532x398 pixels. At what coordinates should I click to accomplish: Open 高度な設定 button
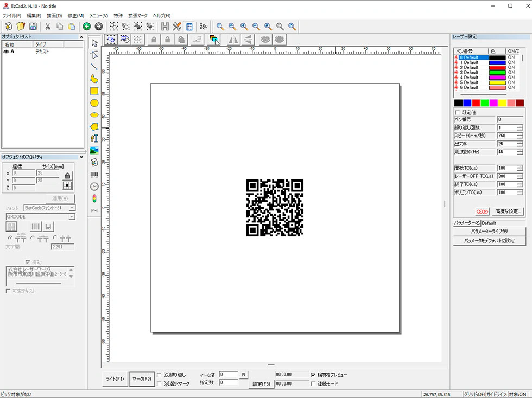tap(508, 211)
